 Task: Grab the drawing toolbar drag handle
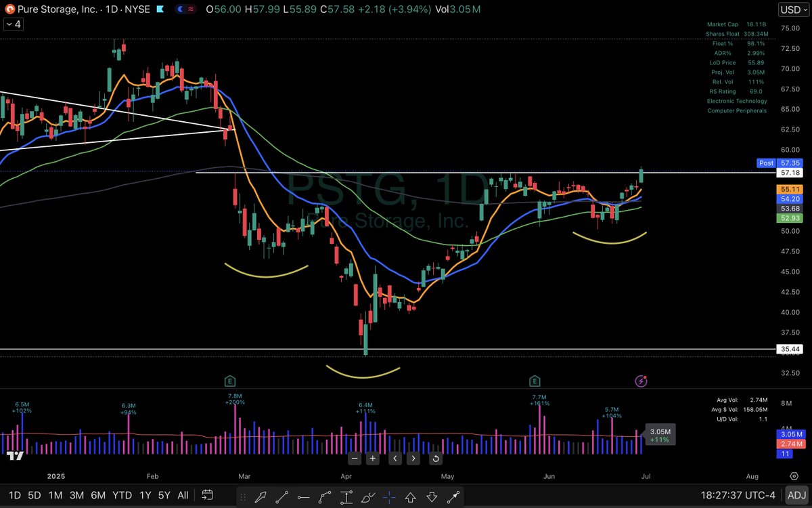click(242, 497)
